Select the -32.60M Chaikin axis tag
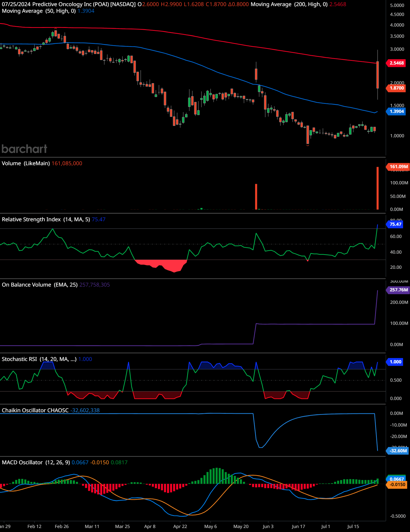The height and width of the screenshot is (532, 410). pos(398,451)
